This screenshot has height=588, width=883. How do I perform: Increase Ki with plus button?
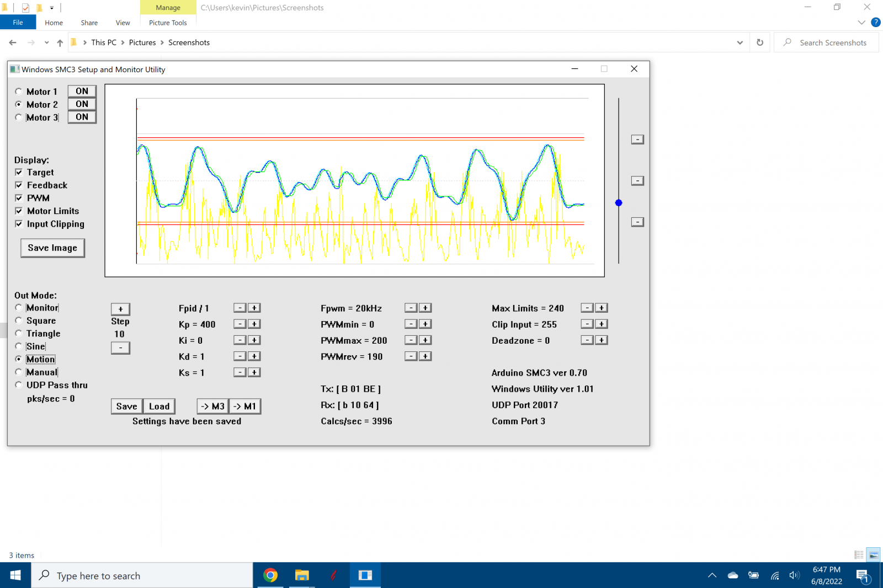254,340
